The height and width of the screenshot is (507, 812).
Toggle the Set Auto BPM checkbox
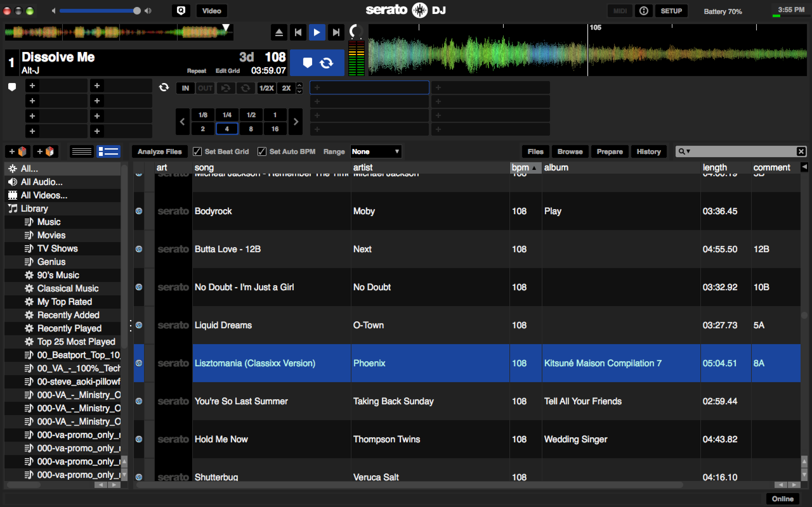tap(262, 152)
